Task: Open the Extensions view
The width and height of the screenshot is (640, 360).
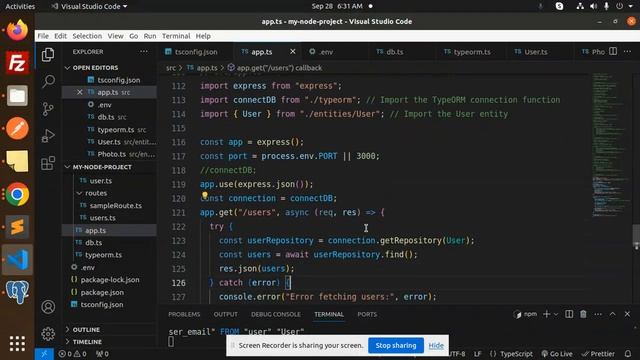Action: pos(48,163)
